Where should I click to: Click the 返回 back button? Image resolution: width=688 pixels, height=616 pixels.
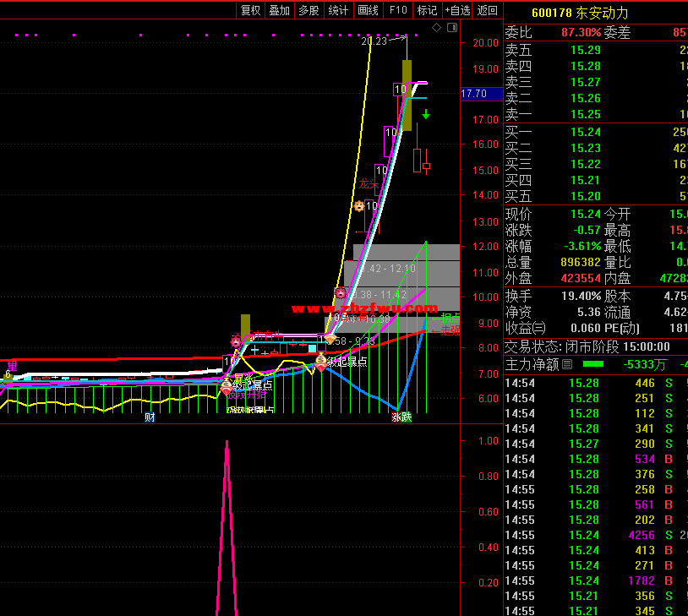pos(488,10)
